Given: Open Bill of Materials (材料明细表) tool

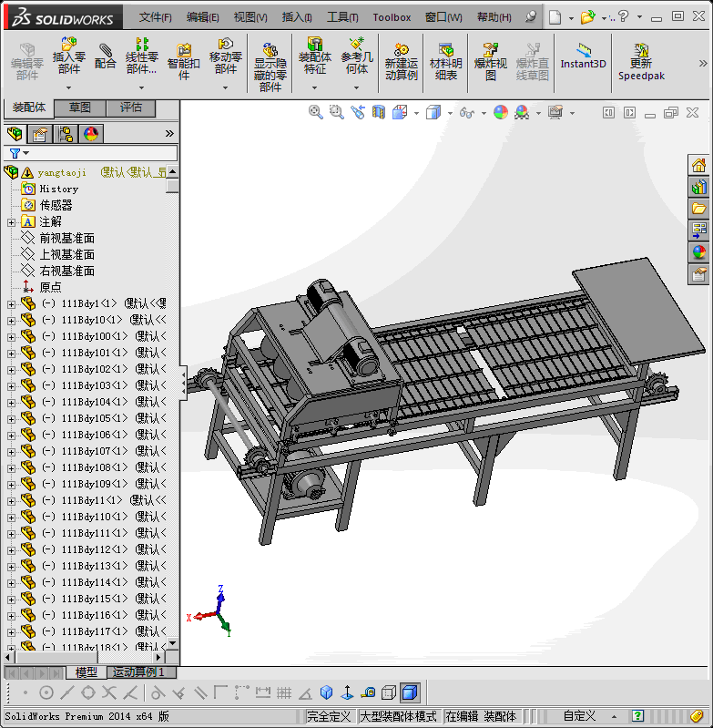Looking at the screenshot, I should tap(446, 62).
